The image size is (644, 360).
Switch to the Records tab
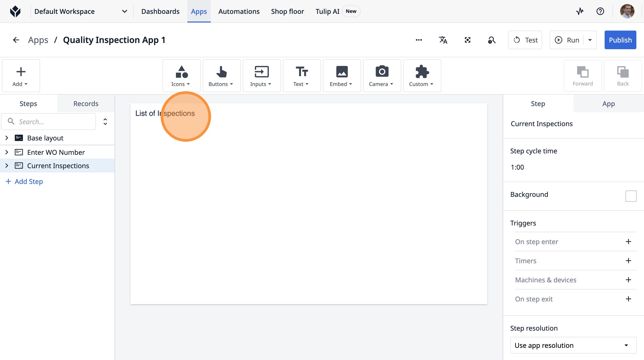coord(86,104)
